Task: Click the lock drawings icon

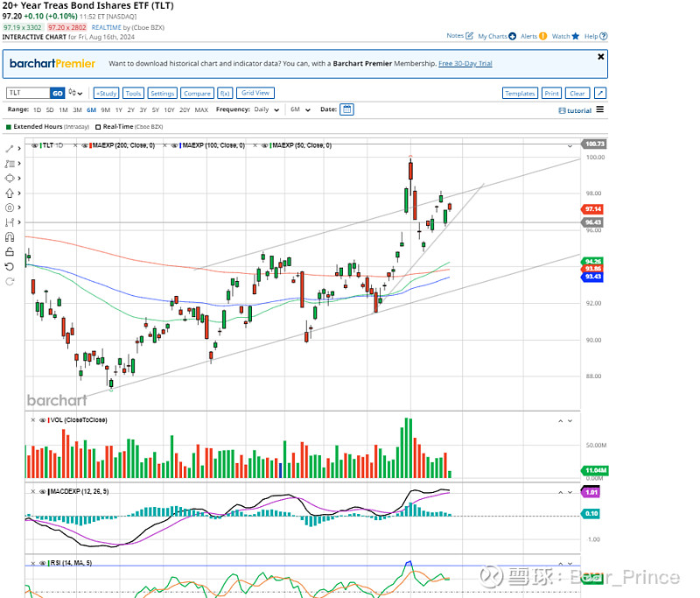Action: [x=10, y=252]
